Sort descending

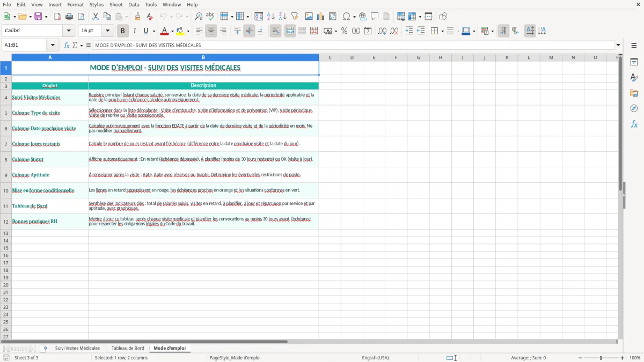pos(283,17)
